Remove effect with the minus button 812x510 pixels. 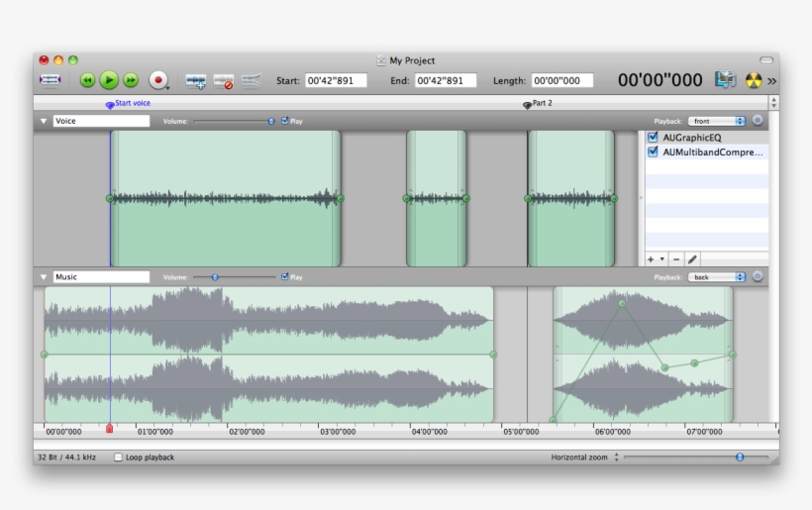(x=675, y=259)
